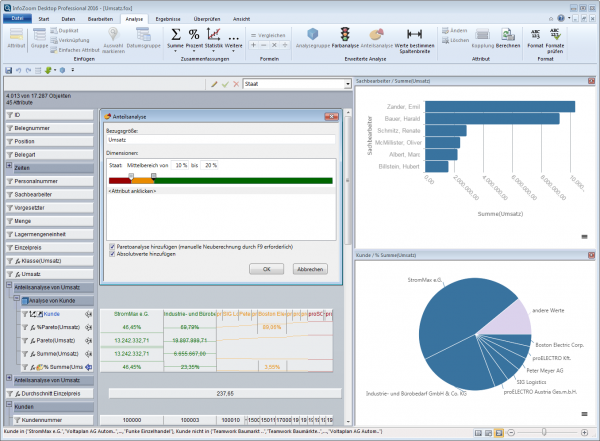Click the Weitere ellipsis icon
This screenshot has height=441, width=600.
[233, 38]
